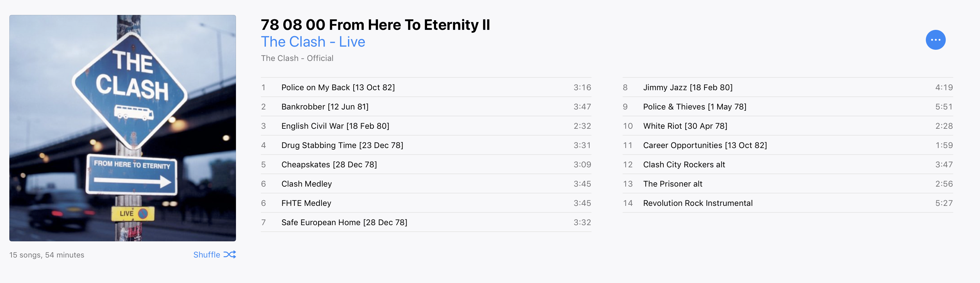Select Revolution Rock Instrumental track
The image size is (980, 283).
788,203
